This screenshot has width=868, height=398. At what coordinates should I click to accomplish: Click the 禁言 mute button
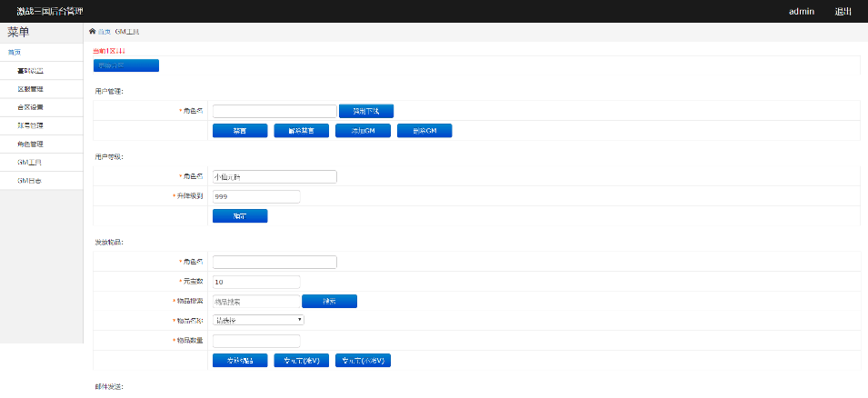[x=240, y=131]
